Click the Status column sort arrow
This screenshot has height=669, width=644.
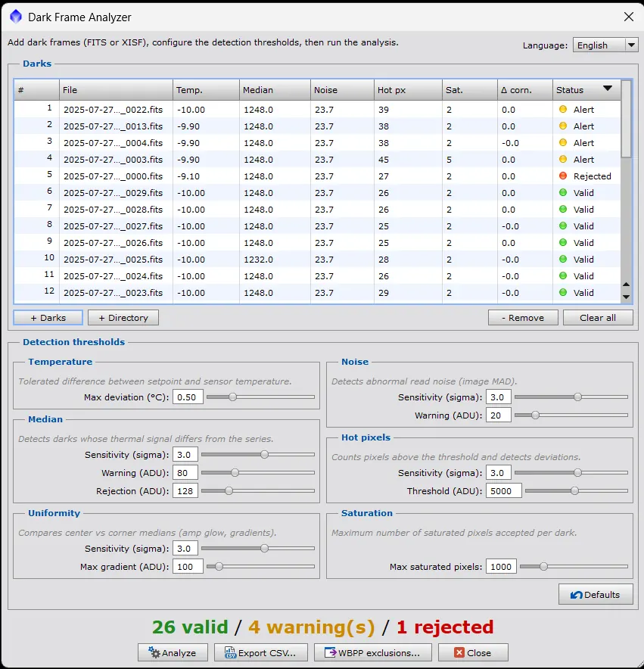608,89
